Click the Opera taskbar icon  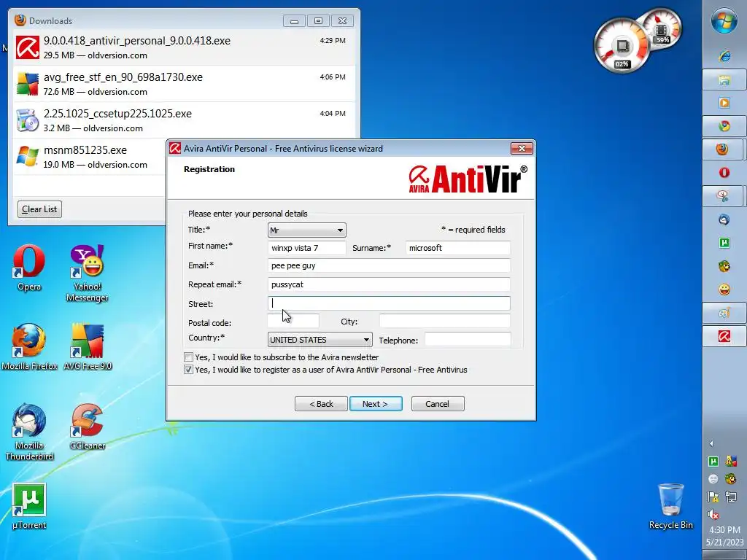(x=724, y=172)
